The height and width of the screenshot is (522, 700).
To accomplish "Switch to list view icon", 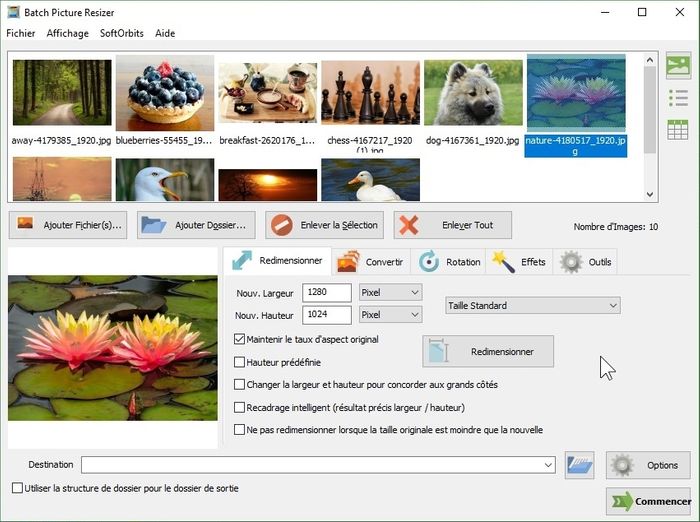I will [678, 97].
